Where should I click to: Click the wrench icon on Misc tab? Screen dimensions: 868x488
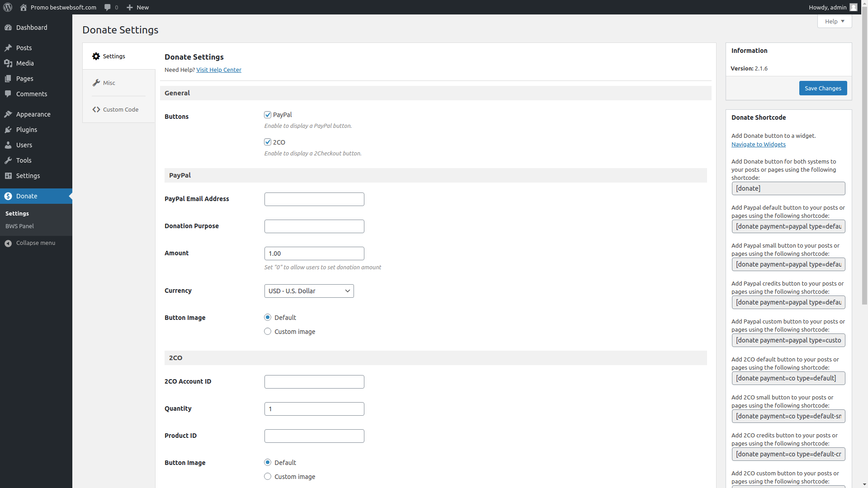pyautogui.click(x=96, y=83)
